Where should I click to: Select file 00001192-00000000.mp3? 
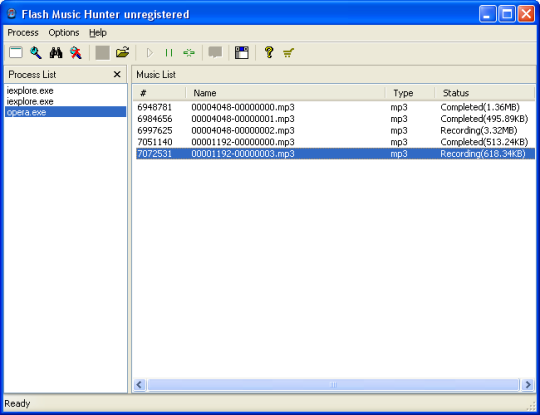click(243, 142)
